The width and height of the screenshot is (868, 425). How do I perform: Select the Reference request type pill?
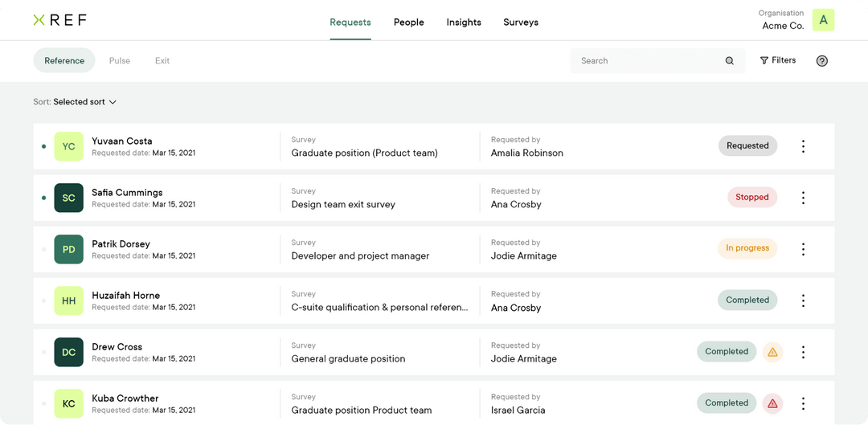point(64,61)
